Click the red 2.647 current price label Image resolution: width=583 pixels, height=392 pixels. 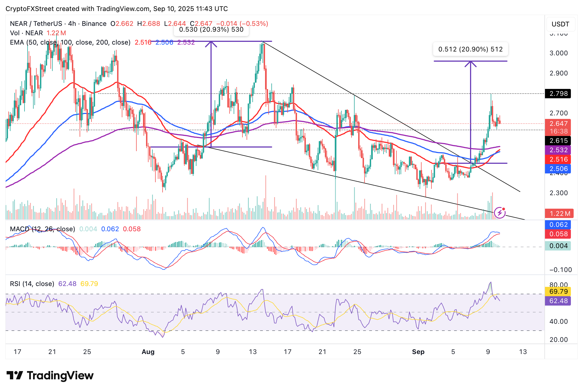pyautogui.click(x=558, y=124)
